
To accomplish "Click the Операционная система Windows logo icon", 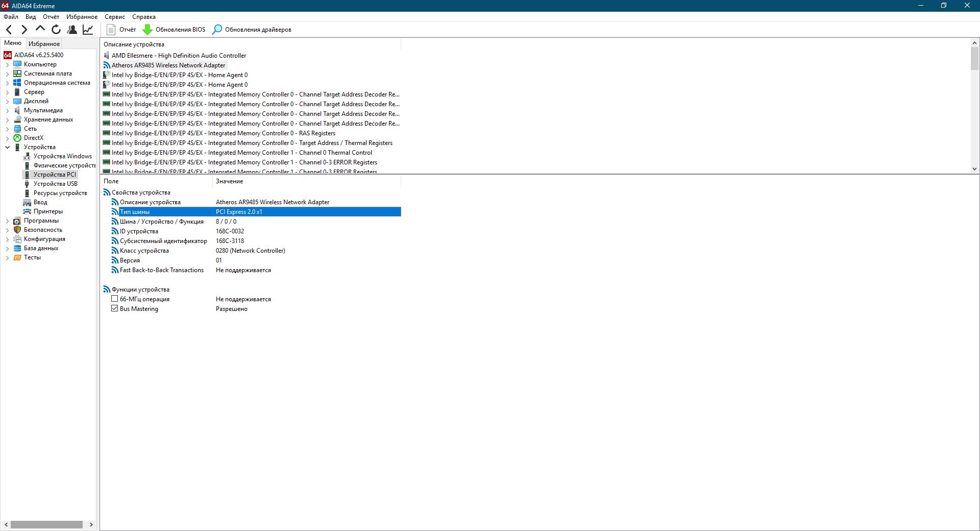I will coord(17,83).
